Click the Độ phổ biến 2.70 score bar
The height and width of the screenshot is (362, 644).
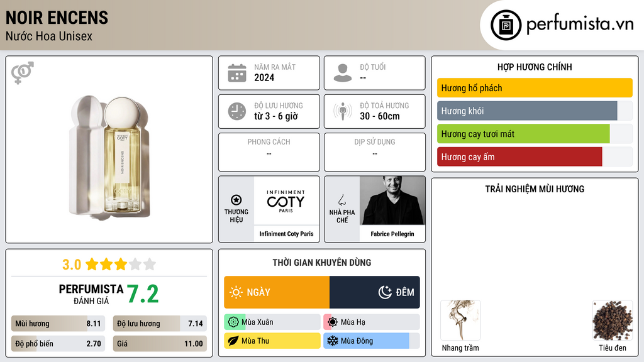[x=58, y=344]
